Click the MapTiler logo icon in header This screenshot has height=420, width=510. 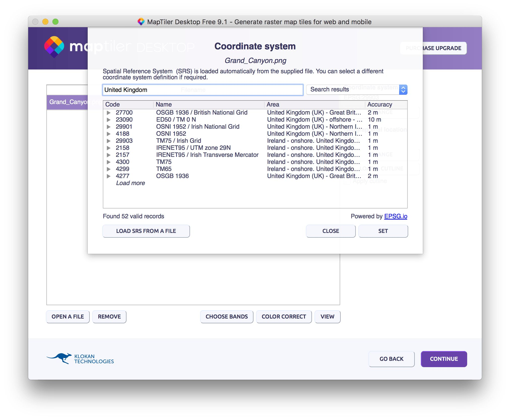[x=54, y=47]
